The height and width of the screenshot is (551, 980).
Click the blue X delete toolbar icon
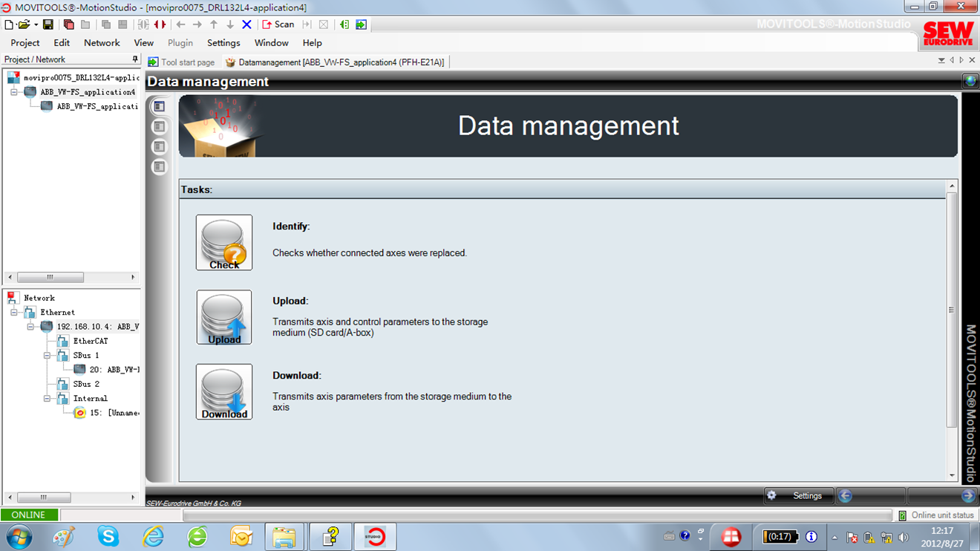[x=247, y=25]
